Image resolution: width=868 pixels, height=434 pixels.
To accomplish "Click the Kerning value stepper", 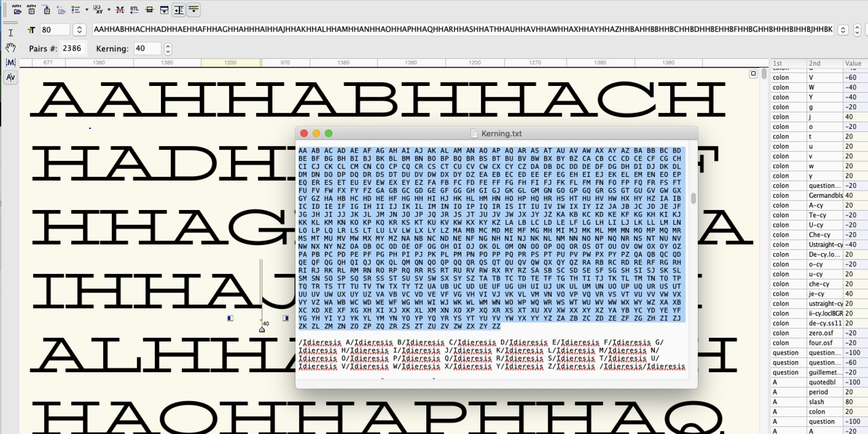I will click(x=168, y=49).
